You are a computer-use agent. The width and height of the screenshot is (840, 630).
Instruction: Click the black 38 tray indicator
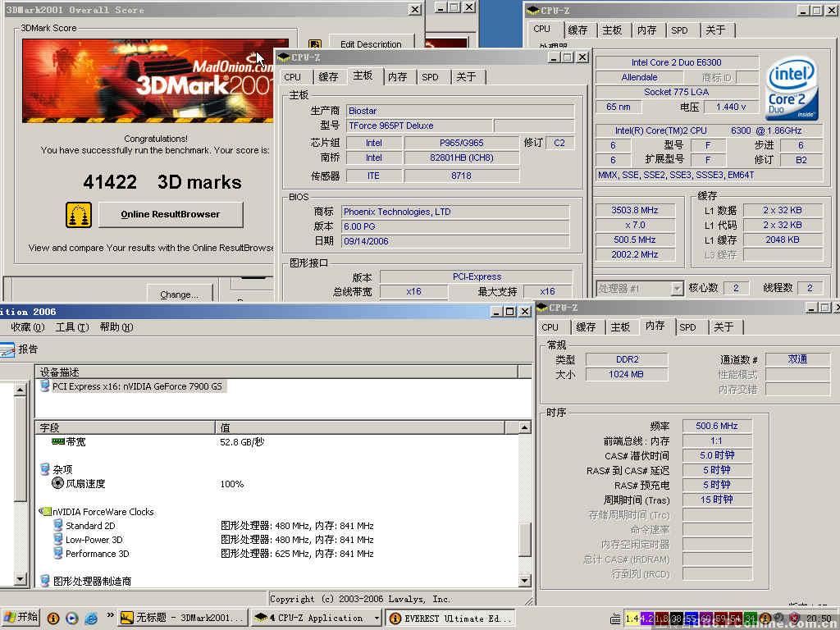pyautogui.click(x=676, y=619)
